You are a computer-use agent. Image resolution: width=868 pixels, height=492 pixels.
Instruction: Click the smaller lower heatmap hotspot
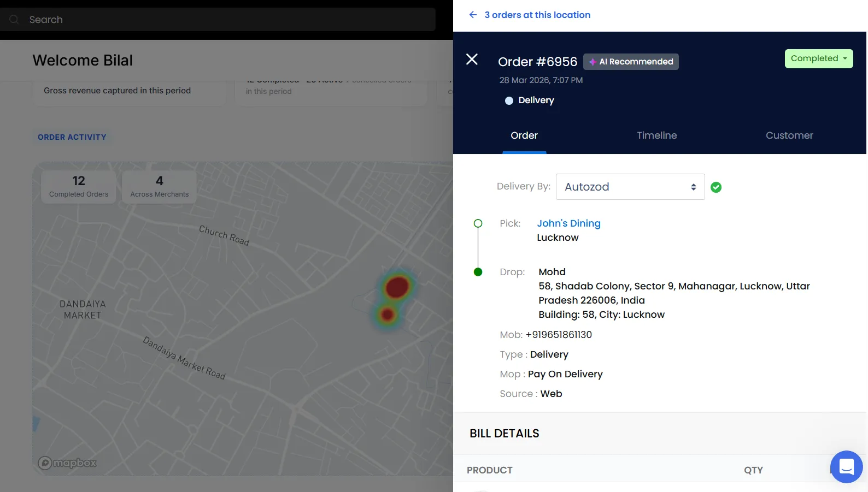coord(388,315)
